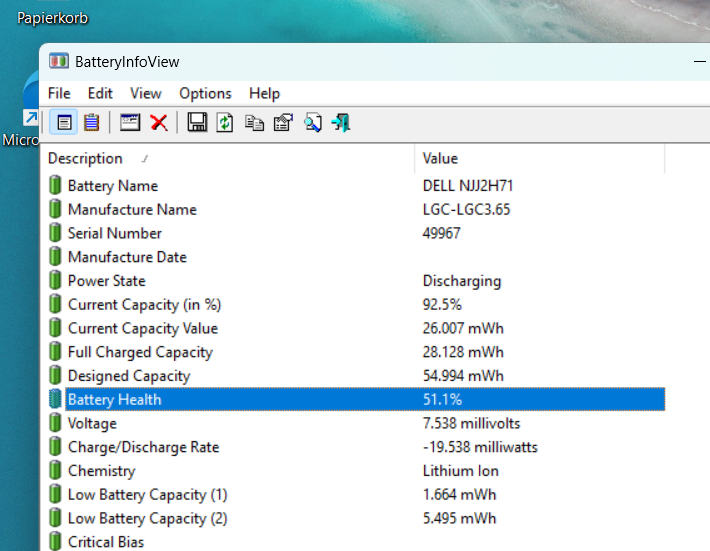Open the File menu
The height and width of the screenshot is (551, 710).
point(59,93)
